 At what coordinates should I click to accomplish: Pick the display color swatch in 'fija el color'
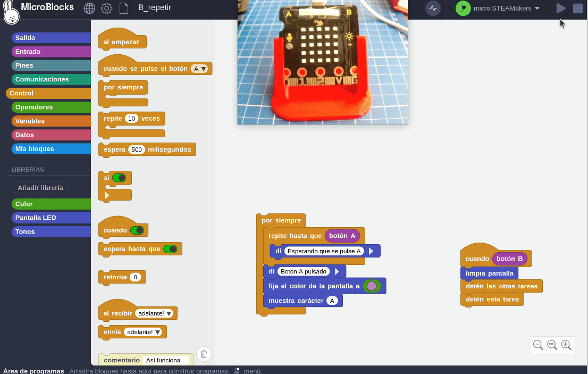click(372, 286)
